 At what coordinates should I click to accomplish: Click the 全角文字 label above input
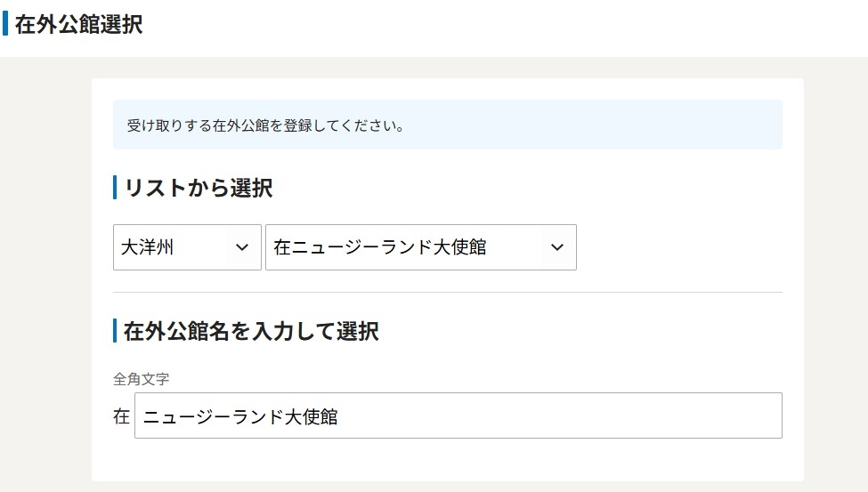[x=142, y=379]
